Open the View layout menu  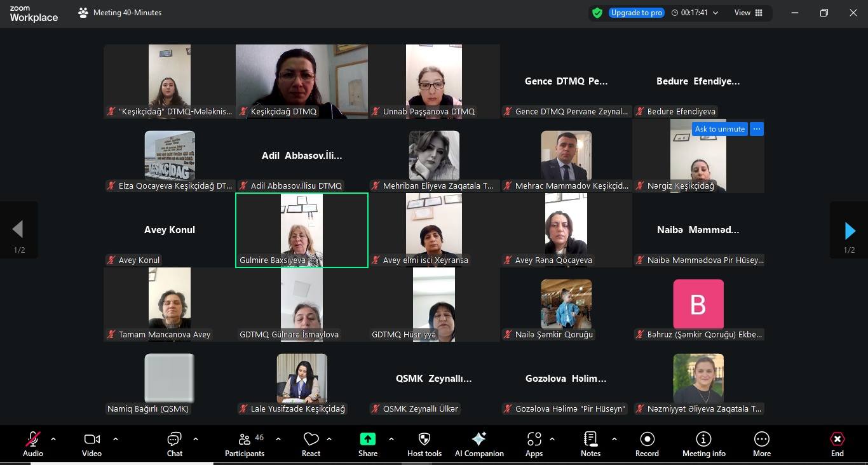click(749, 13)
